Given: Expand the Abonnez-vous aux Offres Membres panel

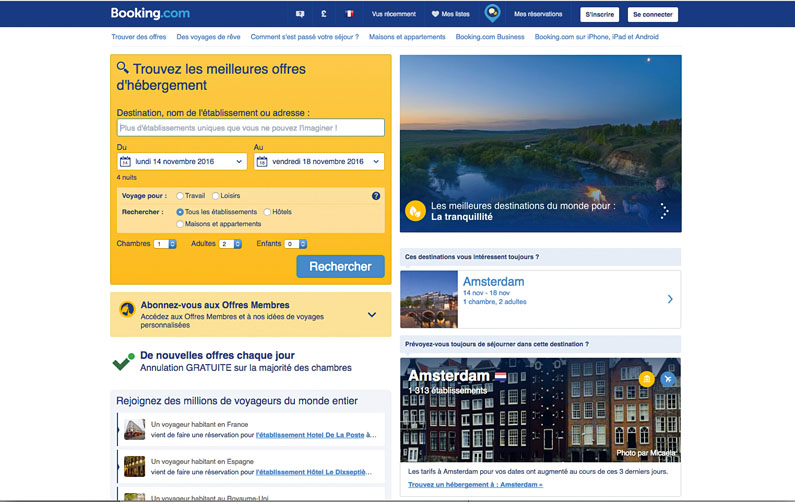Looking at the screenshot, I should click(x=372, y=315).
